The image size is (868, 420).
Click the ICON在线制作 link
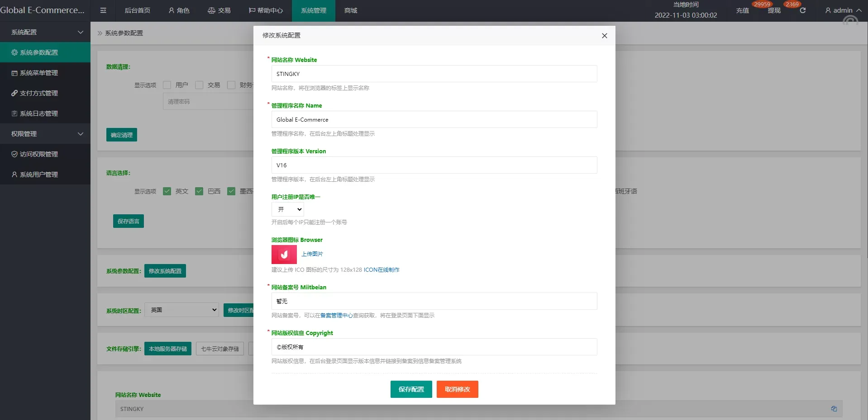[381, 270]
